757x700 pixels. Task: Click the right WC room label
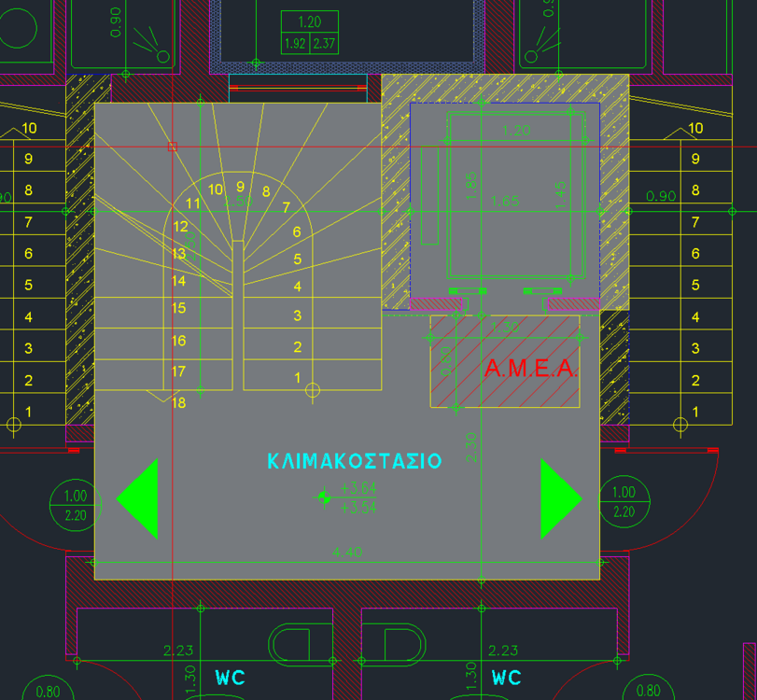click(506, 678)
